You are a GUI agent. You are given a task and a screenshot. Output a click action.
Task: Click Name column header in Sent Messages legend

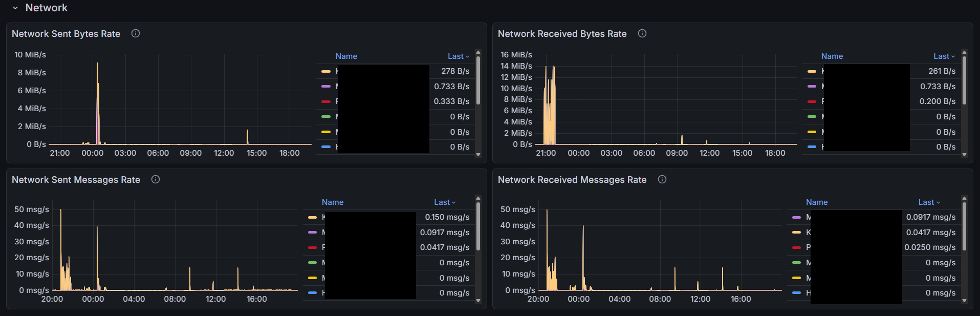(333, 202)
